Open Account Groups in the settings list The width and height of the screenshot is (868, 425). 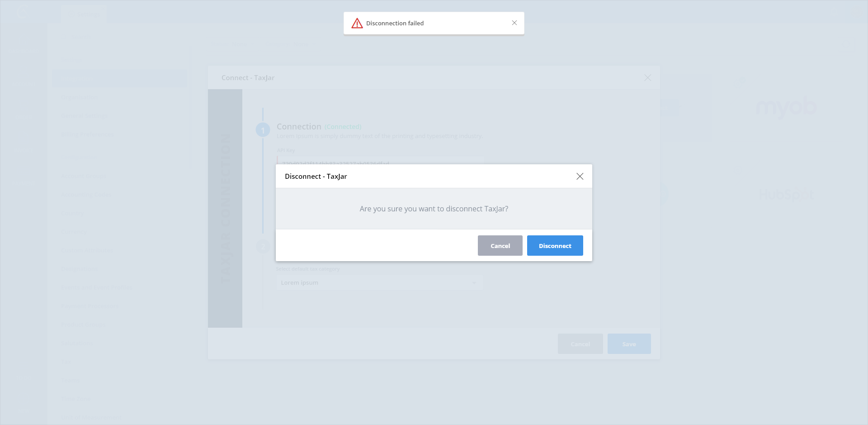(x=84, y=176)
